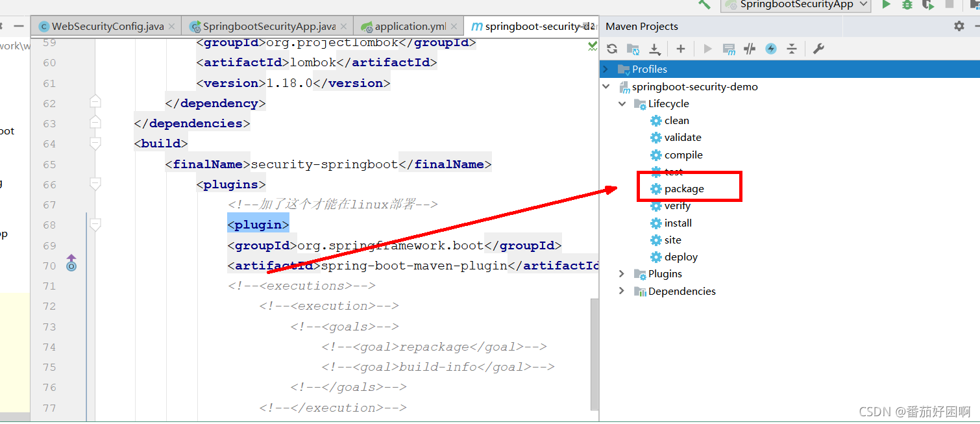
Task: Click the 'compile' lifecycle phase text
Action: coord(683,155)
